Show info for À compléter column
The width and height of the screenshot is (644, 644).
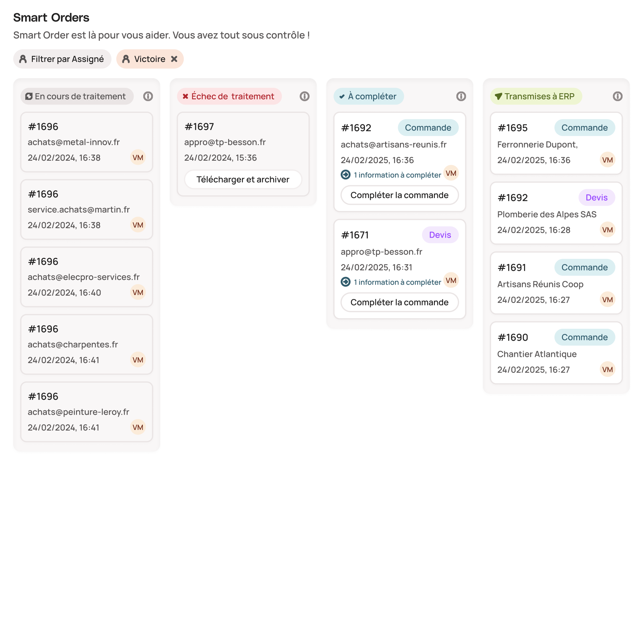461,96
